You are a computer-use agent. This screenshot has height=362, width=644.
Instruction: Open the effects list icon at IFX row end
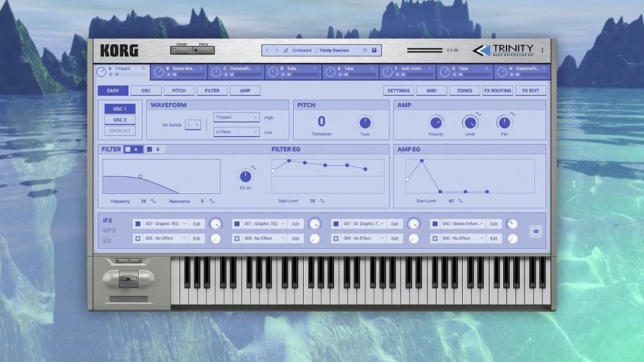click(536, 231)
